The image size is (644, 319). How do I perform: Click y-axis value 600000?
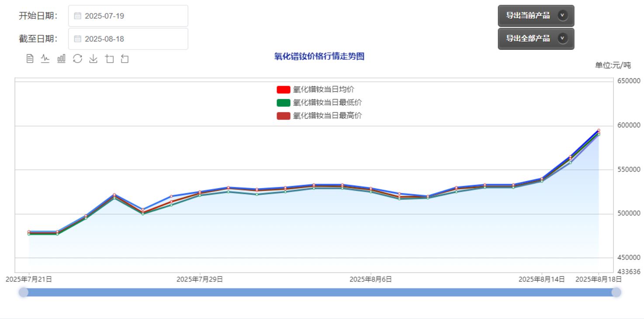[x=629, y=126]
